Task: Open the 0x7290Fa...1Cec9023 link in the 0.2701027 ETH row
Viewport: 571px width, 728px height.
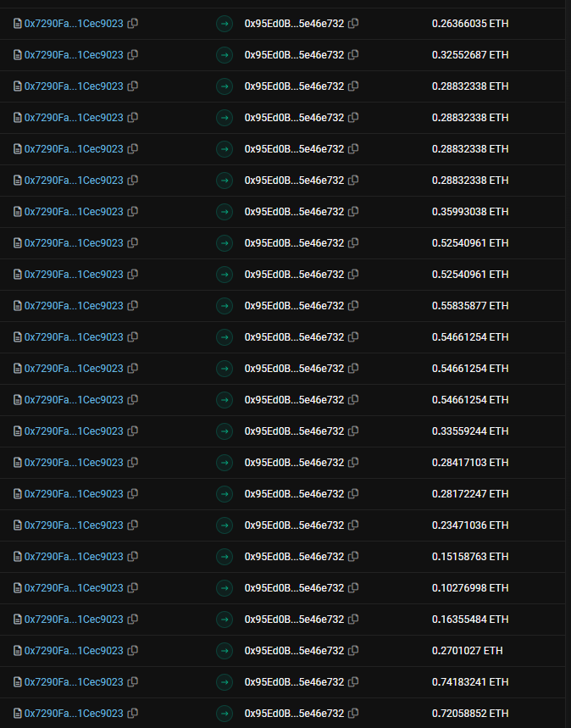Action: [74, 651]
